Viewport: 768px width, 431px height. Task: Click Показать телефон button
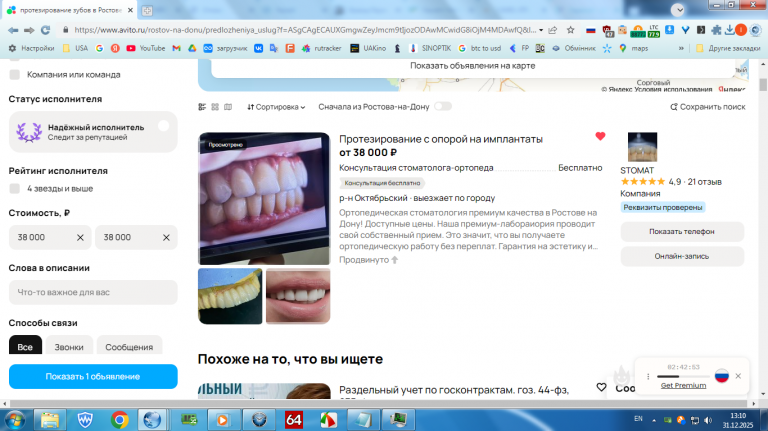[x=682, y=232]
